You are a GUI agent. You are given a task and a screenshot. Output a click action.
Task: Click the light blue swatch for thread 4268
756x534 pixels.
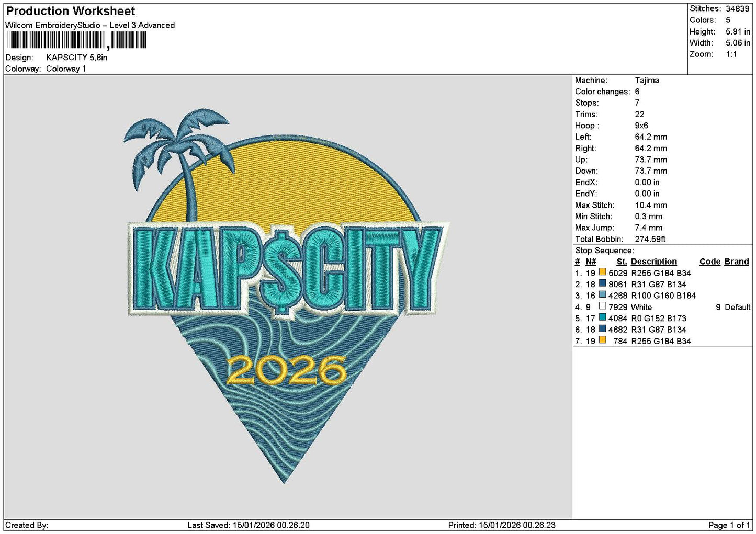(x=602, y=295)
